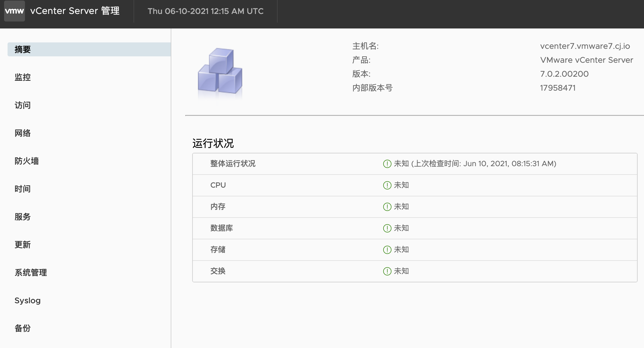This screenshot has height=348, width=644.
Task: Click overall health status unknown icon
Action: [x=387, y=164]
